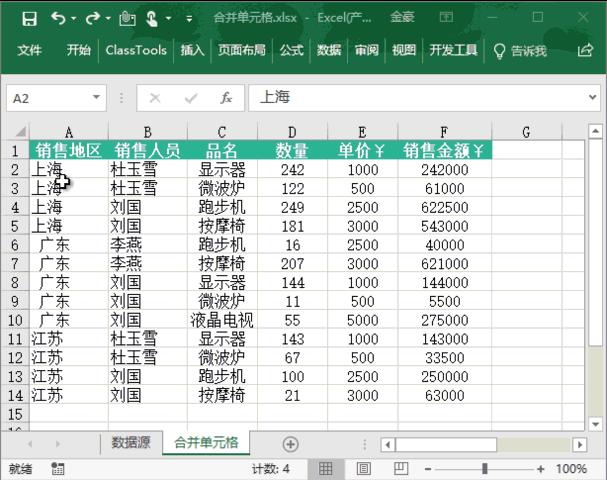Click cell containing 622500
Image resolution: width=607 pixels, height=480 pixels.
pos(444,207)
